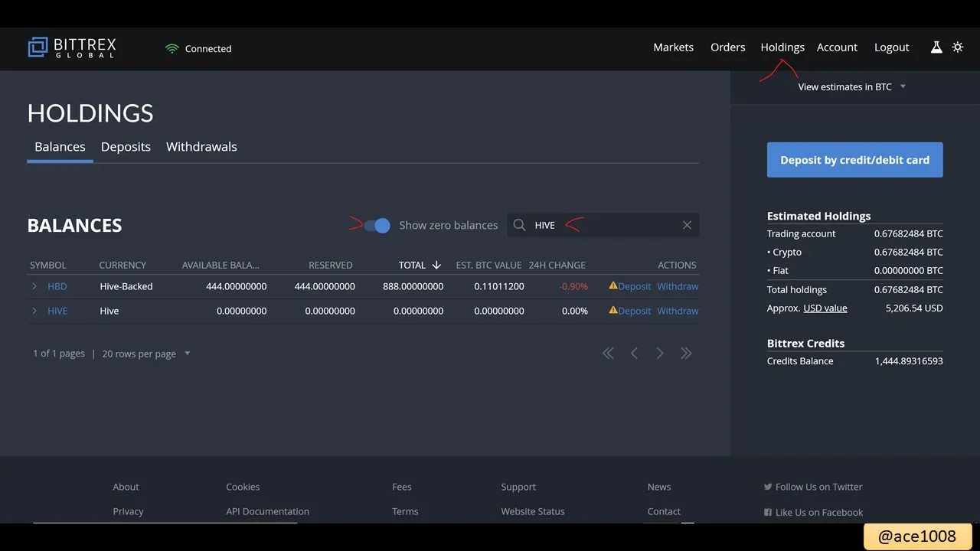Click Logout in the top bar
The height and width of the screenshot is (551, 980).
click(892, 47)
